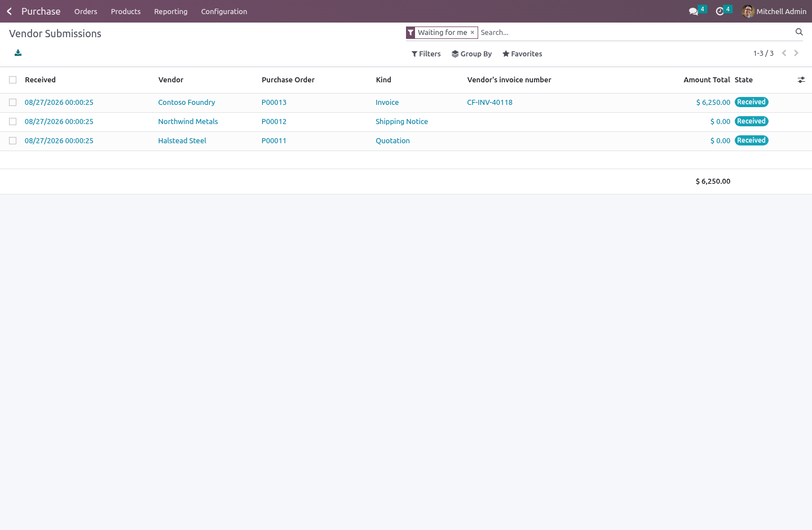This screenshot has width=812, height=530.
Task: Open the Filters dropdown
Action: click(x=426, y=54)
